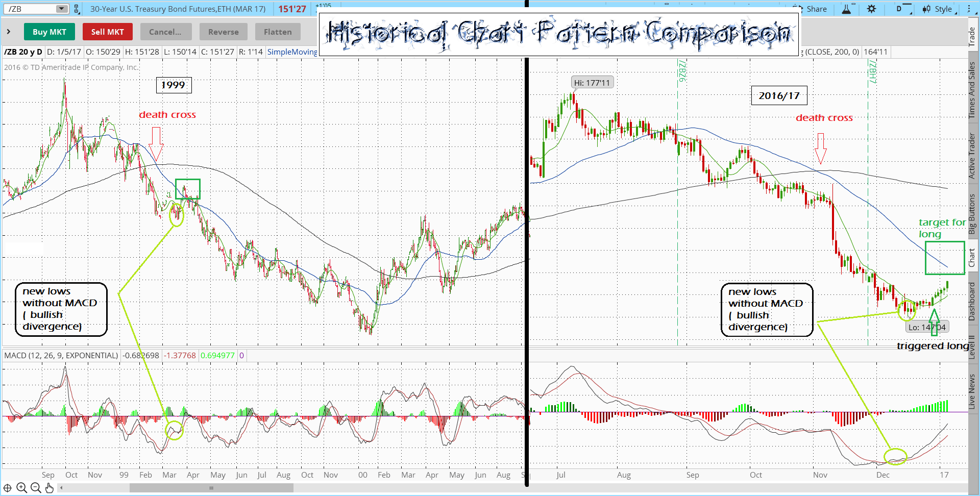980x496 pixels.
Task: Click the Buy MKT button
Action: click(49, 32)
